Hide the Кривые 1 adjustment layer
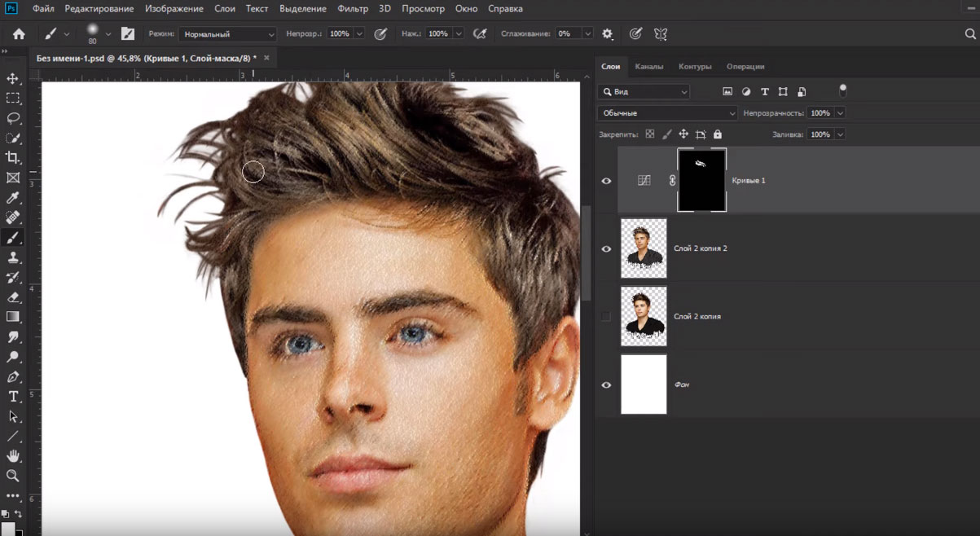 (x=606, y=181)
